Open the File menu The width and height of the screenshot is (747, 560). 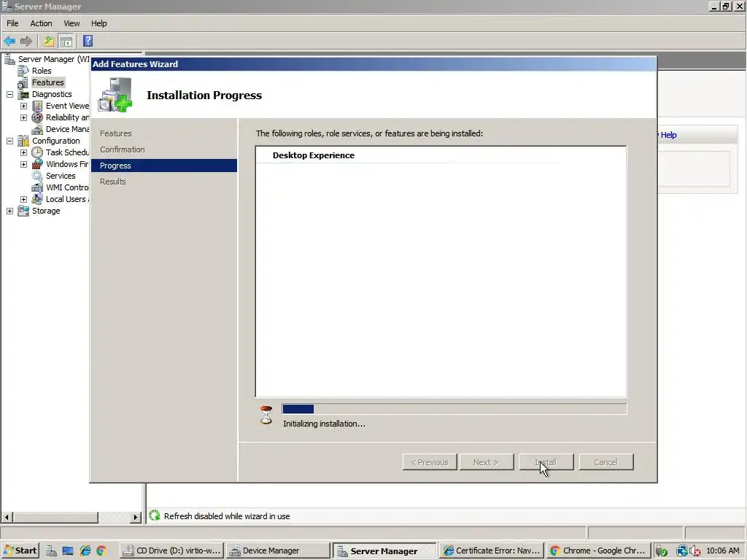coord(12,23)
